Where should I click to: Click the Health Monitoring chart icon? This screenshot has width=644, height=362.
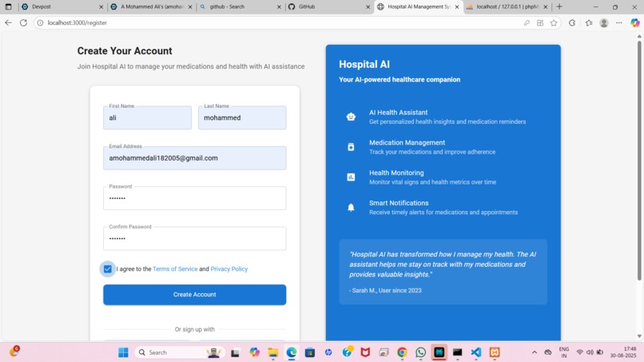click(x=351, y=177)
